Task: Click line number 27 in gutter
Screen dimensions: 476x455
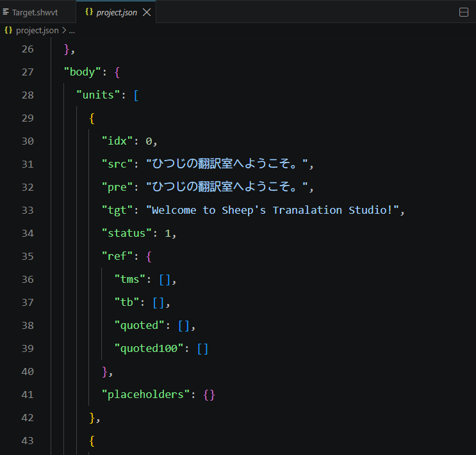Action: [x=28, y=72]
